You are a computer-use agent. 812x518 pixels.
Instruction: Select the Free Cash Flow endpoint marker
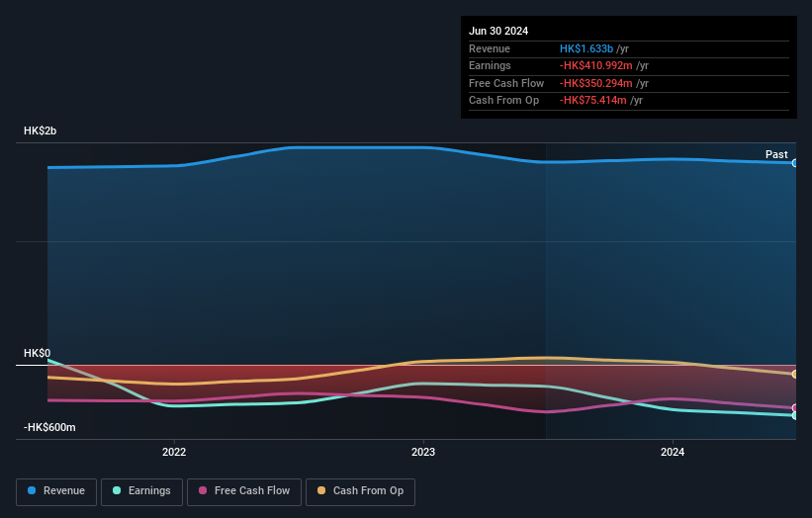795,407
